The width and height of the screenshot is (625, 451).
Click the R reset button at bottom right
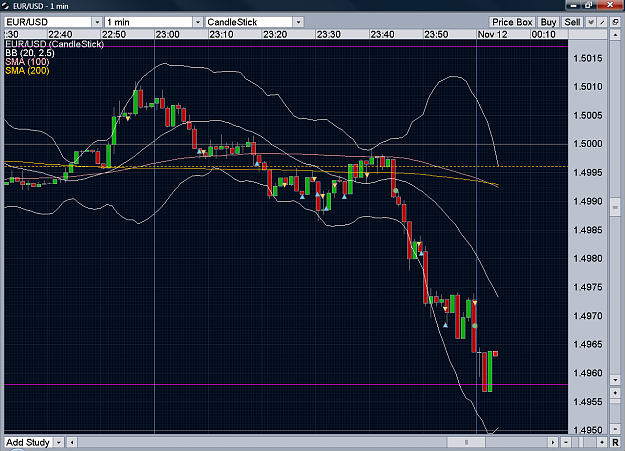click(615, 442)
